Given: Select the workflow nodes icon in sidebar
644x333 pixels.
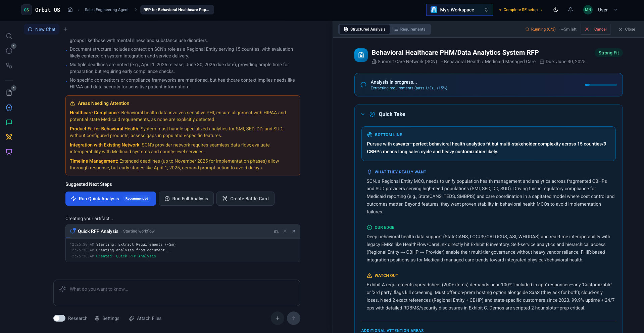Looking at the screenshot, I should pyautogui.click(x=9, y=66).
